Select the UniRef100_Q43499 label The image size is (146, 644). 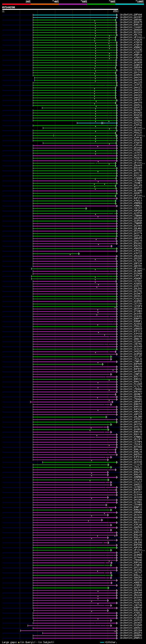[x=131, y=63]
